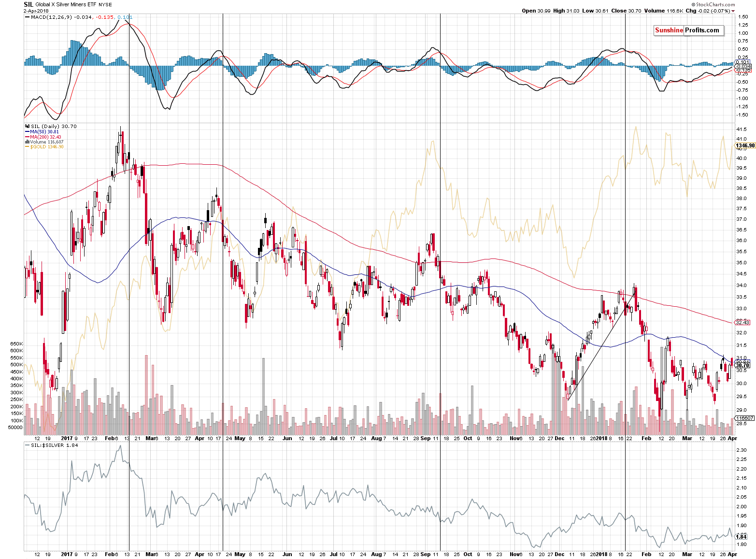The height and width of the screenshot is (559, 756).
Task: Click the blue MA(50) line marker
Action: pyautogui.click(x=27, y=131)
